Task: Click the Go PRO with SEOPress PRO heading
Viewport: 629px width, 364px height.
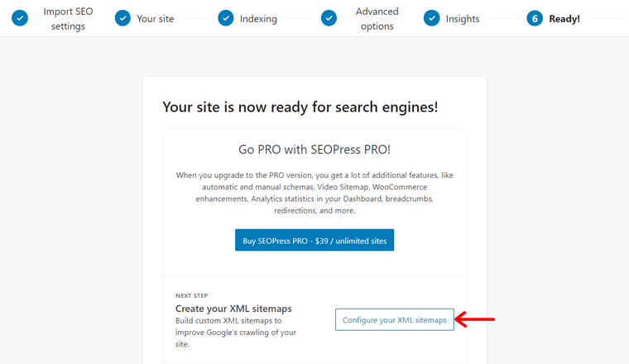Action: coord(314,150)
